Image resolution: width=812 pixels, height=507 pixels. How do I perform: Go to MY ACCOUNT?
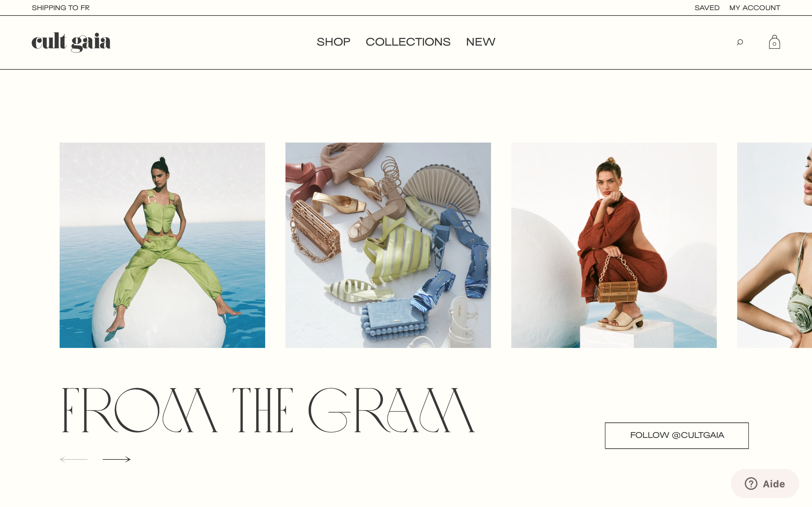pyautogui.click(x=755, y=8)
